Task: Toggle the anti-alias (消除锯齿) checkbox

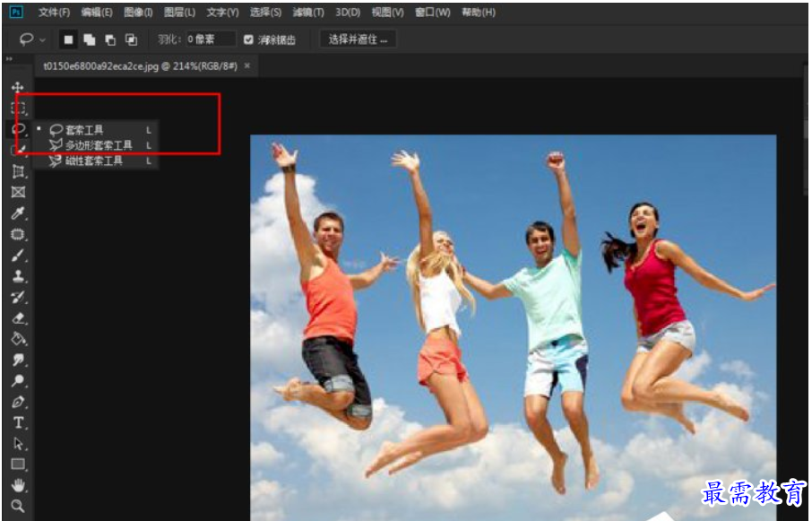Action: [248, 39]
